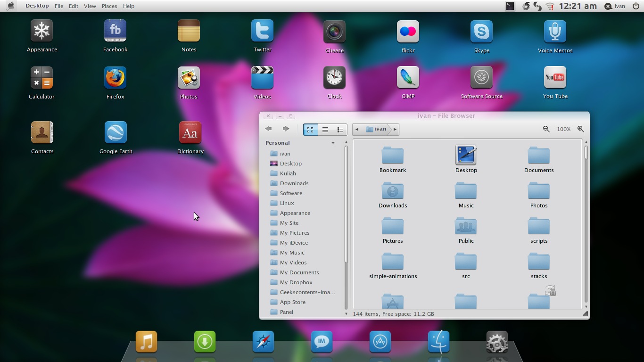The width and height of the screenshot is (644, 362).
Task: Click the music note dock icon
Action: click(146, 342)
